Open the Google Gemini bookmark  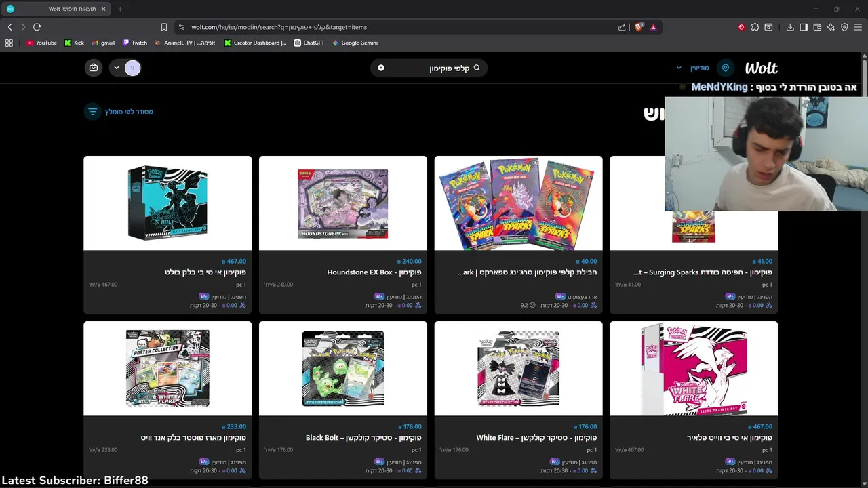click(x=355, y=43)
